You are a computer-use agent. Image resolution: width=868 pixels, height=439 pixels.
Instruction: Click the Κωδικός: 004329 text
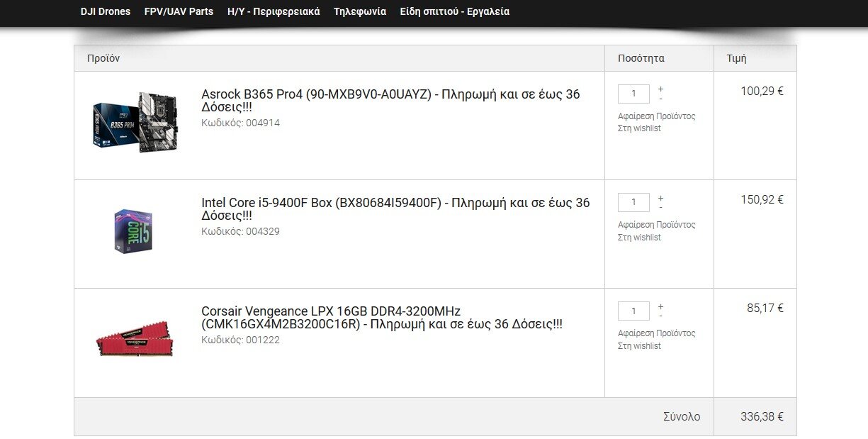[x=240, y=231]
